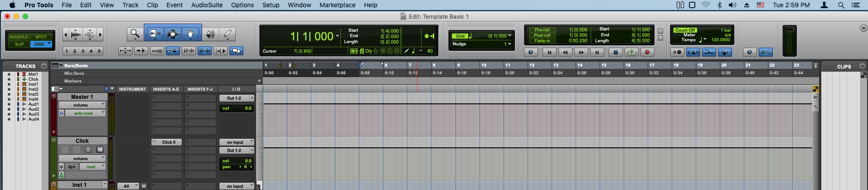Viewport: 868px width, 190px height.
Task: Recall zoom preset 1
Action: point(67,51)
